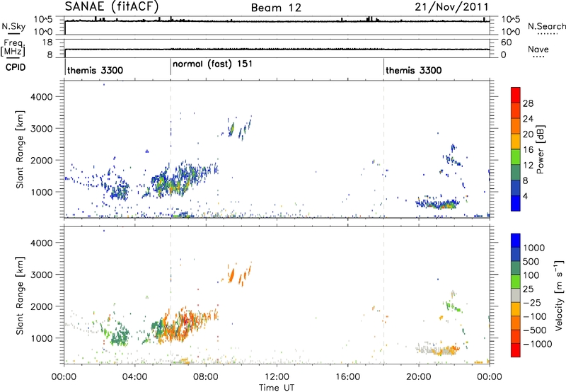This screenshot has height=392, width=566.
Task: Click the 'Freq. [MHz]' label
Action: 13,47
